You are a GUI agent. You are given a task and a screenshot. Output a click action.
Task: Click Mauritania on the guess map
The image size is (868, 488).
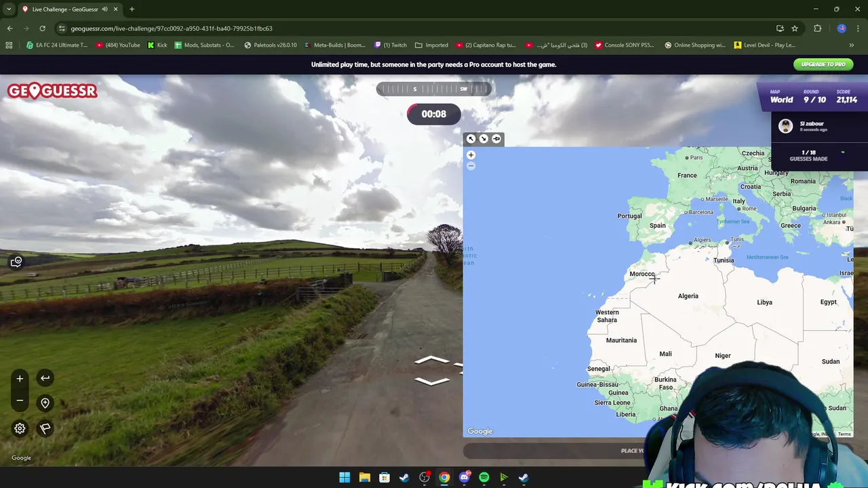621,340
